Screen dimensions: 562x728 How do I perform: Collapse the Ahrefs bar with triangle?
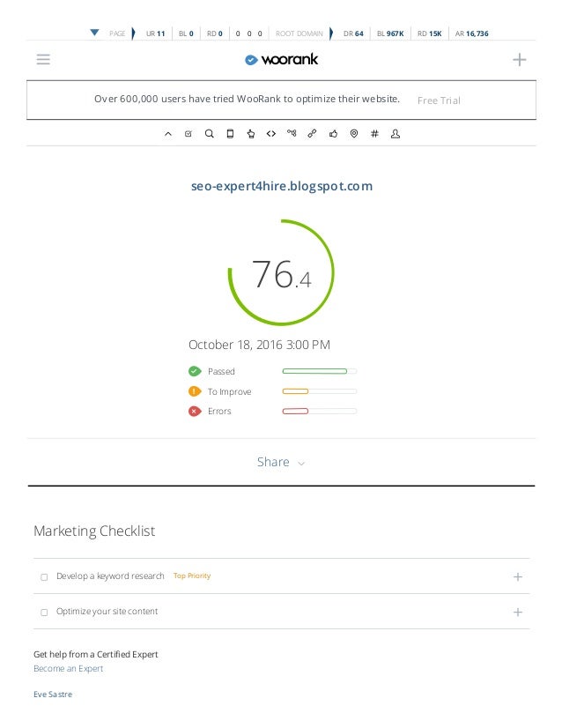coord(94,33)
